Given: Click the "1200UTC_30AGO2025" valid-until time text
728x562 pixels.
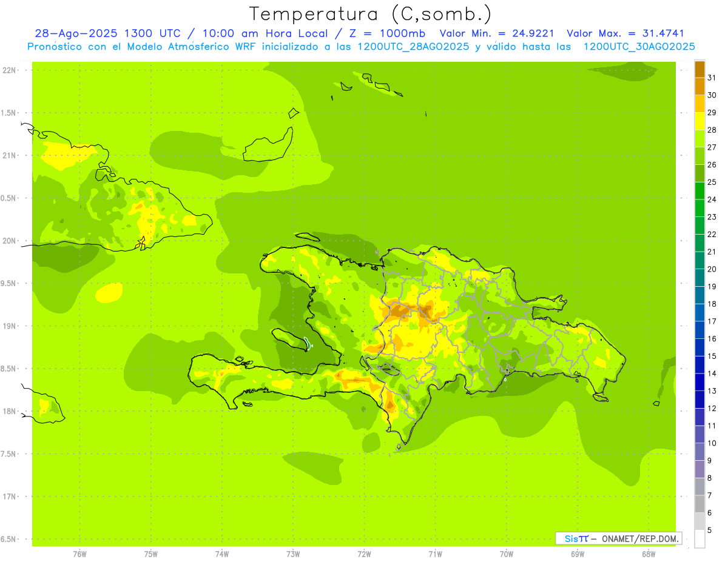Looking at the screenshot, I should [639, 47].
